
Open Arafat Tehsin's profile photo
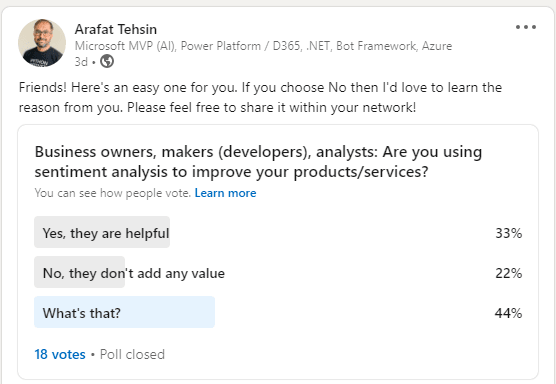coord(42,43)
